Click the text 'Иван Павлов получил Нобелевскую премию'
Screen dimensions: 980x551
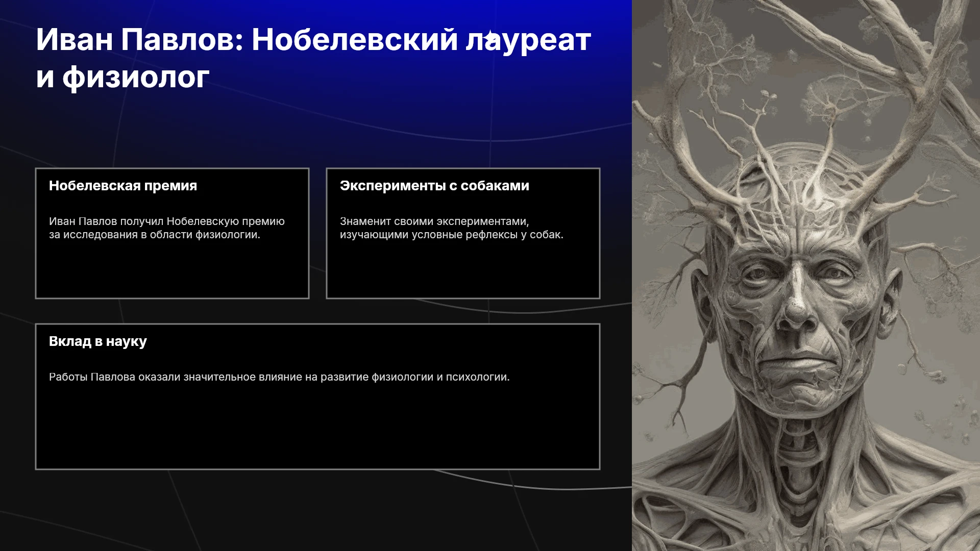(167, 221)
